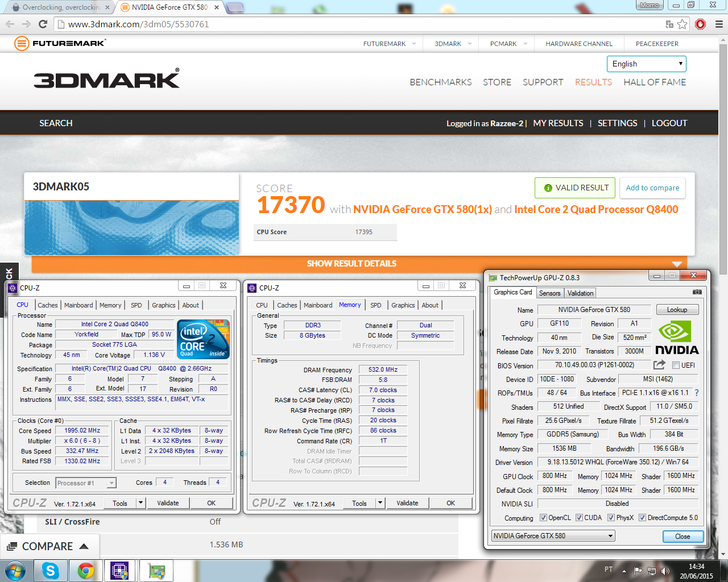The width and height of the screenshot is (728, 582).
Task: Take a GPU-Z screenshot with camera icon
Action: coord(697,292)
